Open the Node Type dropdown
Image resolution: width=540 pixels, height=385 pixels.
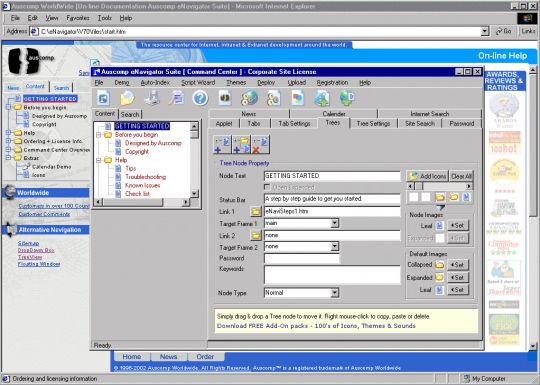tap(335, 293)
